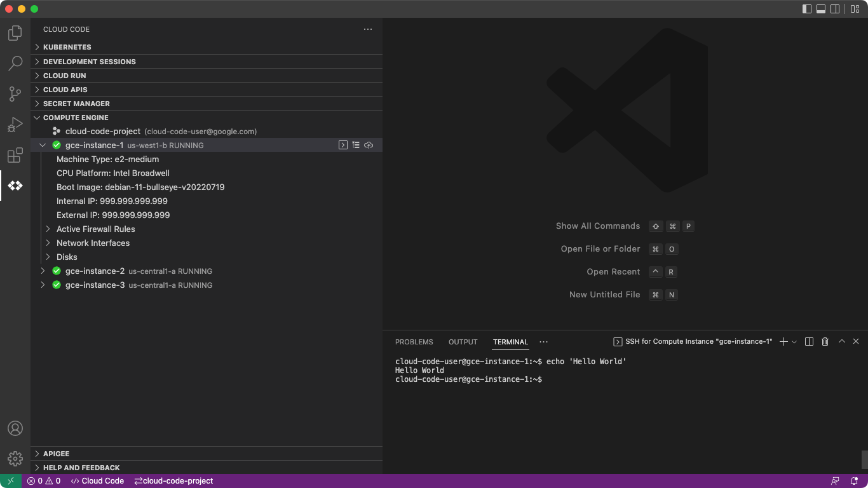This screenshot has width=868, height=488.
Task: Expand the Apigee section
Action: click(207, 454)
